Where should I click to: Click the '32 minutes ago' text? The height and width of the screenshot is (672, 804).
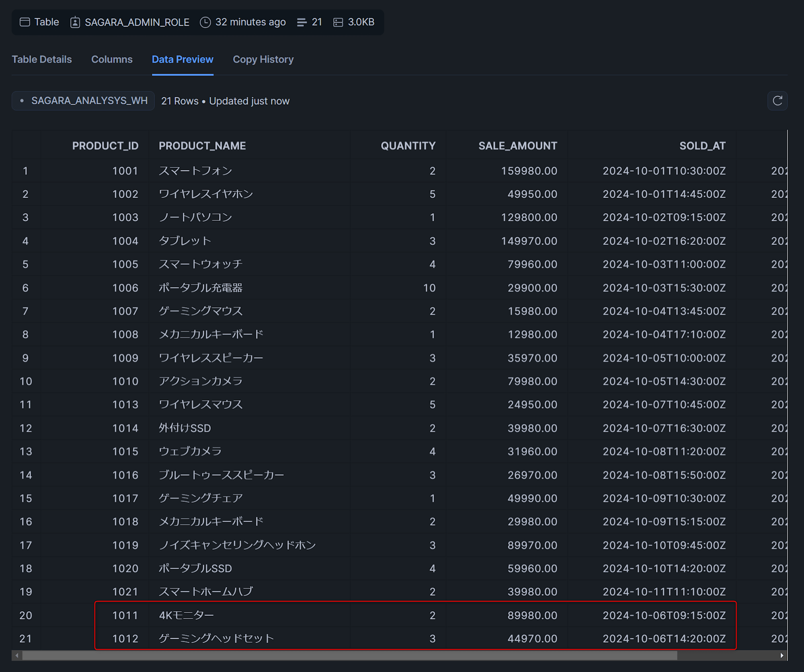point(250,22)
